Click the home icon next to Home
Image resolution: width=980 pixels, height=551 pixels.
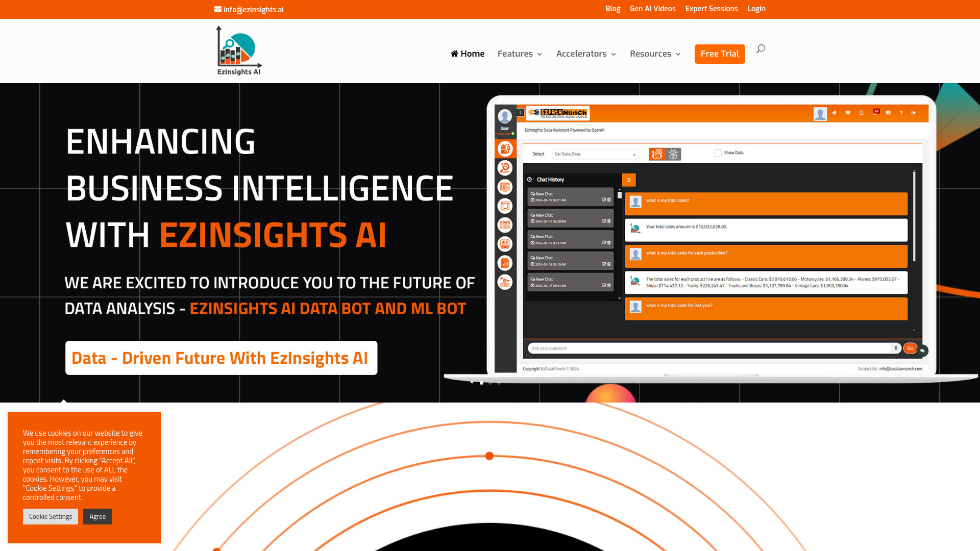[x=454, y=53]
